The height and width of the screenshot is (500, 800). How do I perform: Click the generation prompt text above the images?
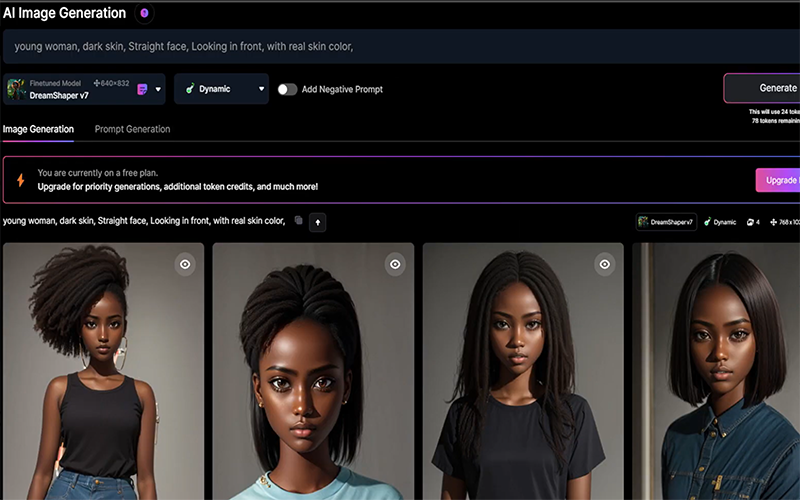point(144,221)
